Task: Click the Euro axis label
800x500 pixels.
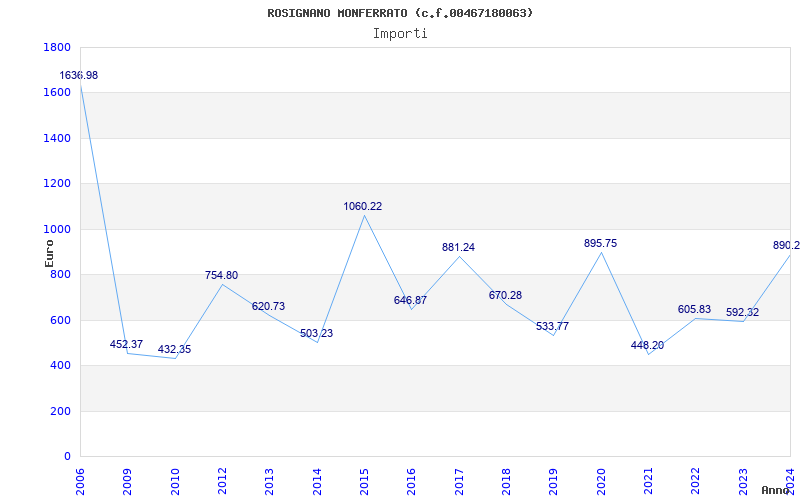Action: click(x=49, y=253)
